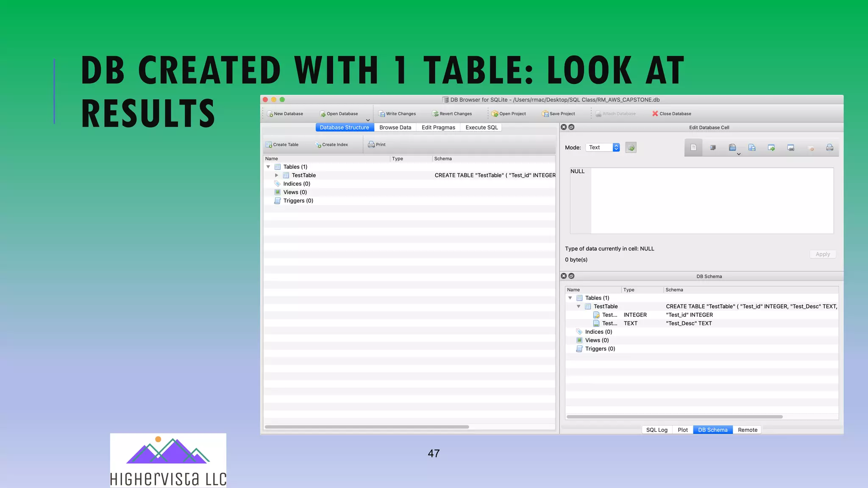The height and width of the screenshot is (488, 868).
Task: Click Revert Changes in the toolbar
Action: tap(452, 114)
